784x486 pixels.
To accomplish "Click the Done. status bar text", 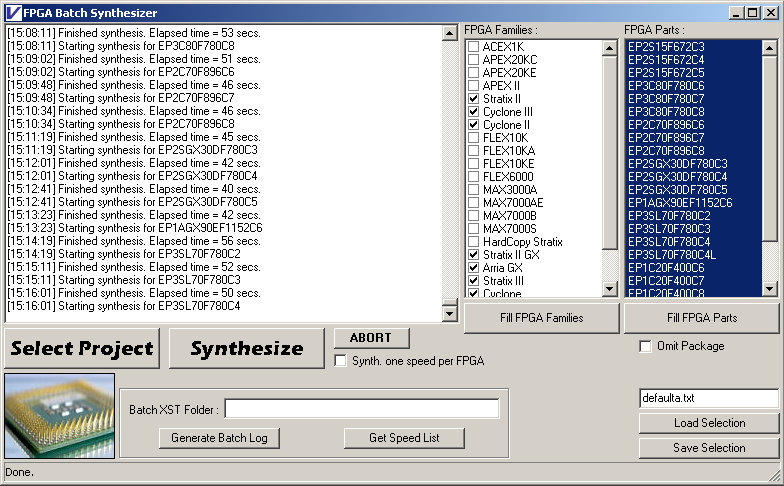I will pos(19,472).
